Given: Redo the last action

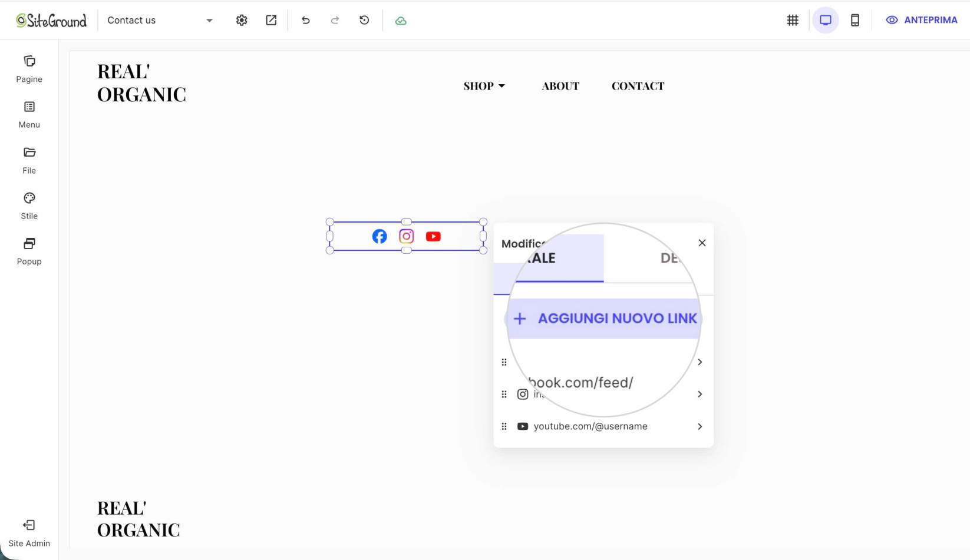Looking at the screenshot, I should (x=335, y=20).
